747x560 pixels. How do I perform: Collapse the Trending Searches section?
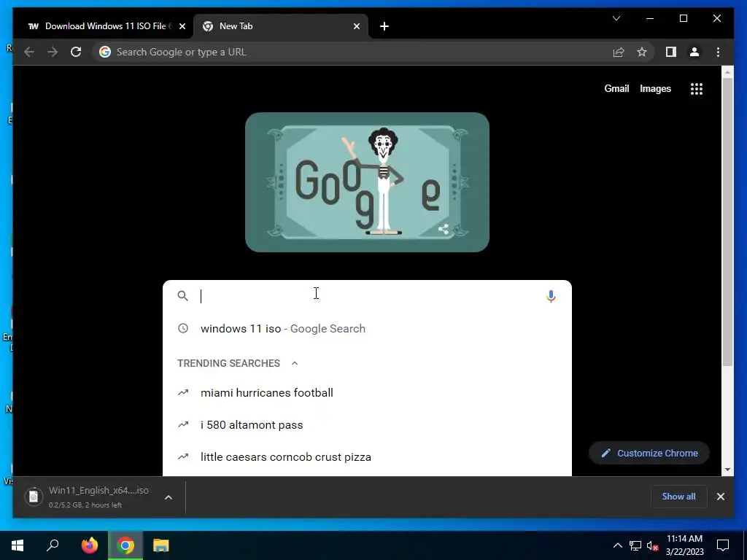[295, 363]
